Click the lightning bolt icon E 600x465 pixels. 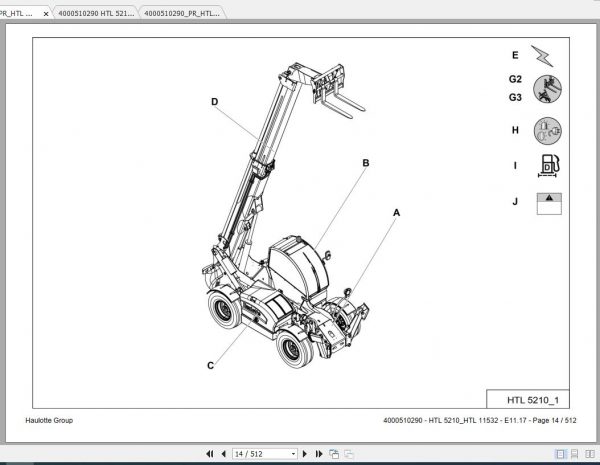pyautogui.click(x=542, y=56)
